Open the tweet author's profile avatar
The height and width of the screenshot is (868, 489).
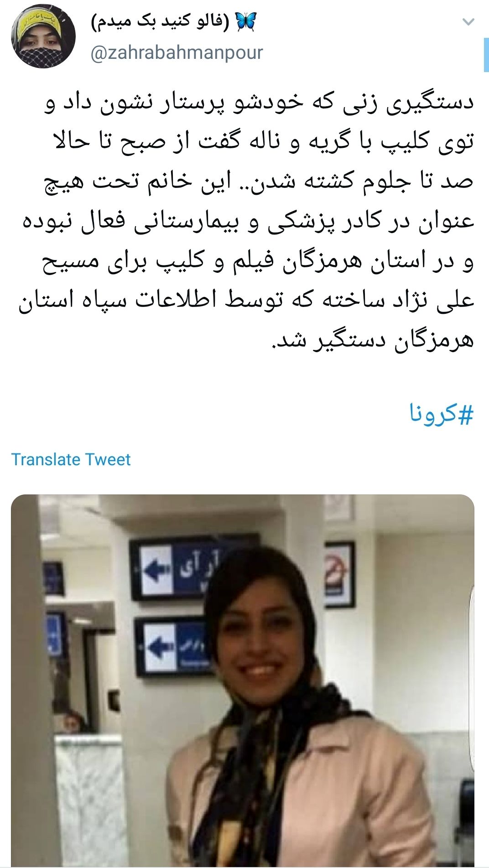point(44,38)
